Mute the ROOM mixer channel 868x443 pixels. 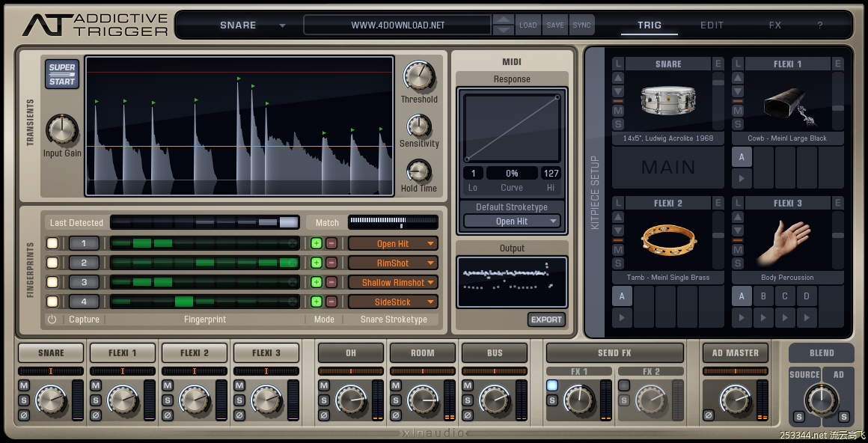[396, 385]
